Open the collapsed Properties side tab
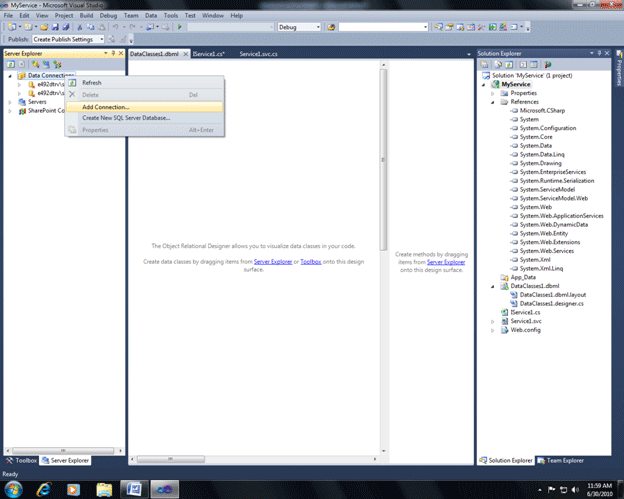 pos(619,68)
